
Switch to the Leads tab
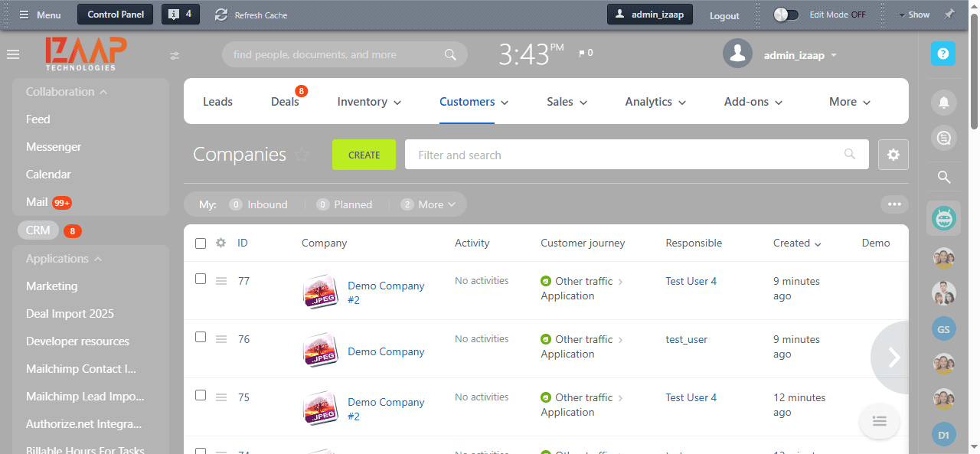(x=217, y=101)
